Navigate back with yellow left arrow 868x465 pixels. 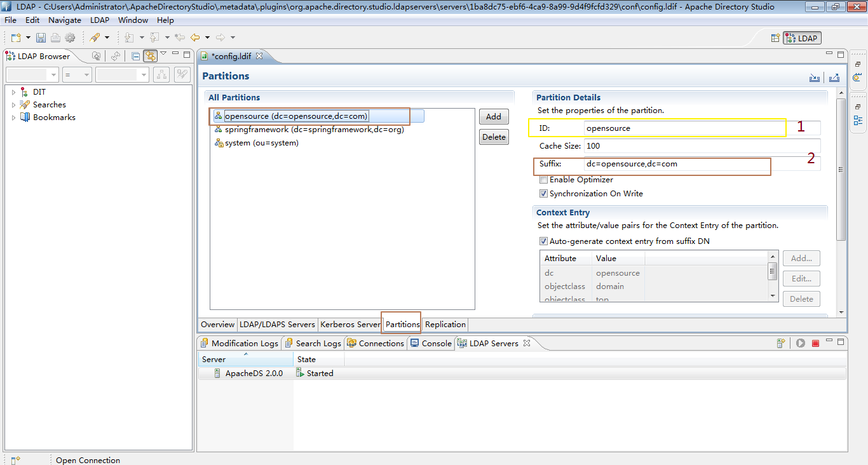(x=196, y=37)
